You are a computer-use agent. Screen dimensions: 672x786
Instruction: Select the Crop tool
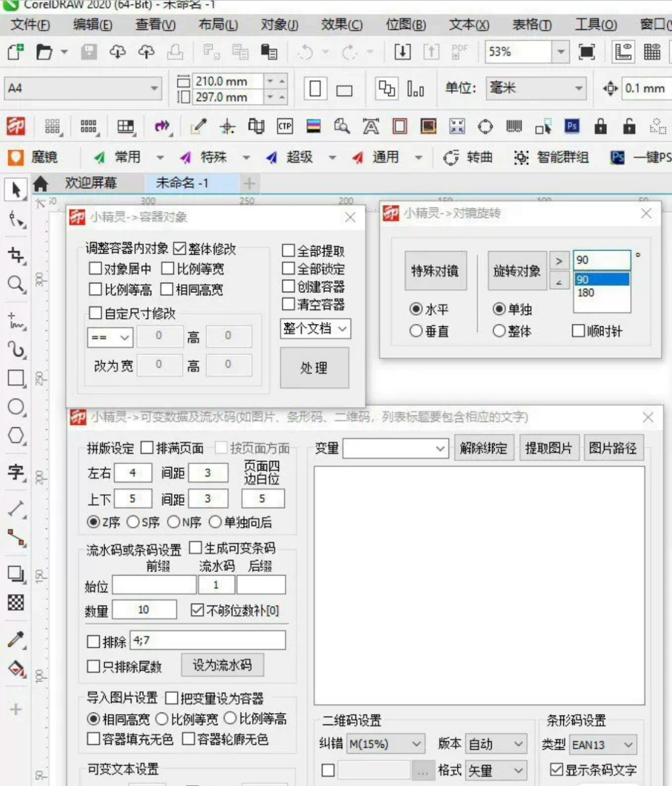[x=16, y=255]
